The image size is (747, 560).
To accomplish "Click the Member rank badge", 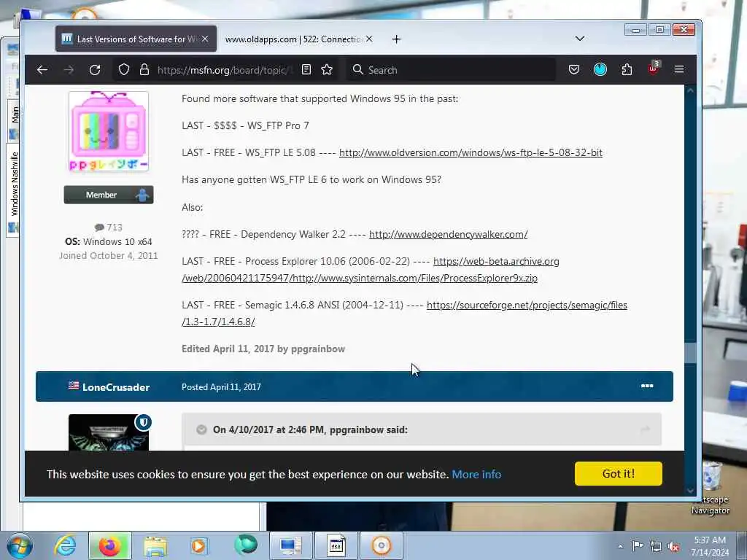I will click(x=109, y=195).
